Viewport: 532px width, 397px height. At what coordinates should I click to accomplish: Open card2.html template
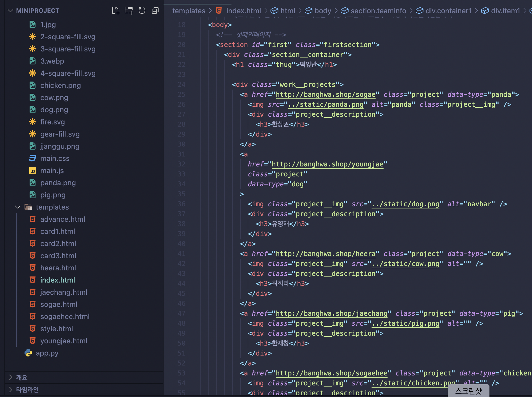[x=58, y=244]
